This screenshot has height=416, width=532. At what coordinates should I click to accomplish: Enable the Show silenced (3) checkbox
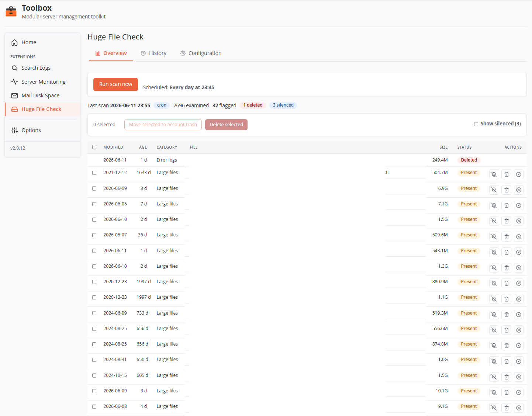pyautogui.click(x=476, y=124)
